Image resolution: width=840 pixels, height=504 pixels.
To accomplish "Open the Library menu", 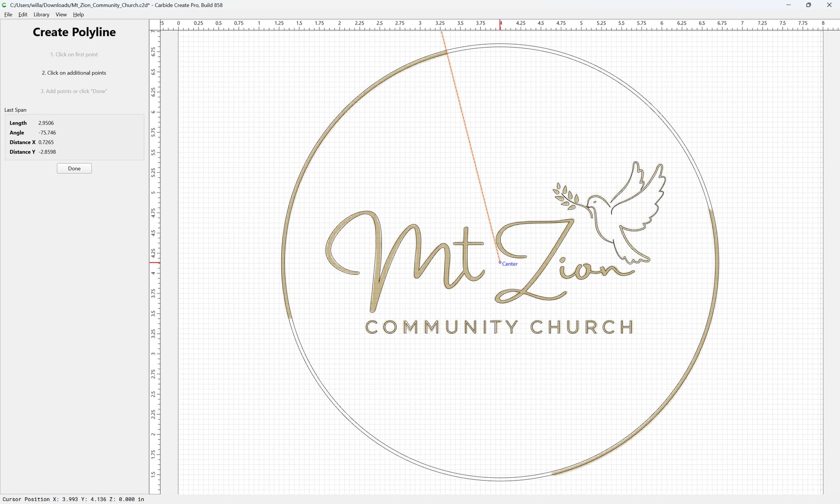I will click(x=42, y=14).
